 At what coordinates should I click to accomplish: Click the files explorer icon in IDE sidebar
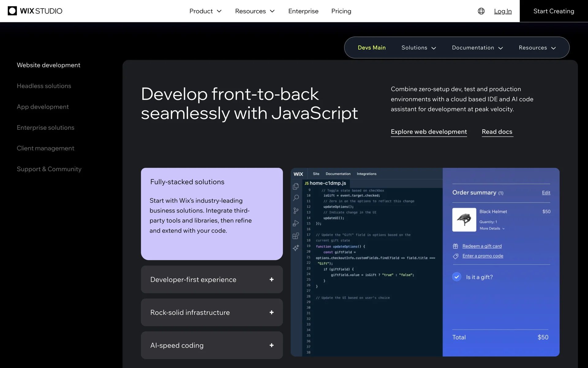296,186
